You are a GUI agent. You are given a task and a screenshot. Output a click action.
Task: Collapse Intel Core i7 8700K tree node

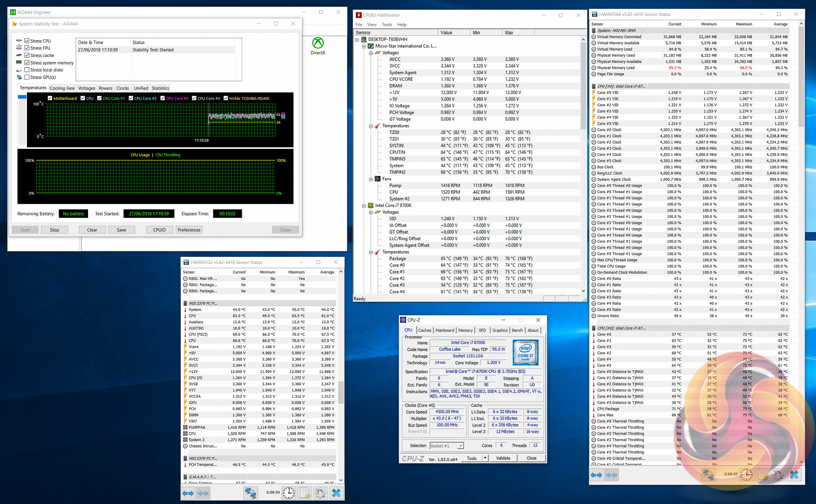coord(364,206)
